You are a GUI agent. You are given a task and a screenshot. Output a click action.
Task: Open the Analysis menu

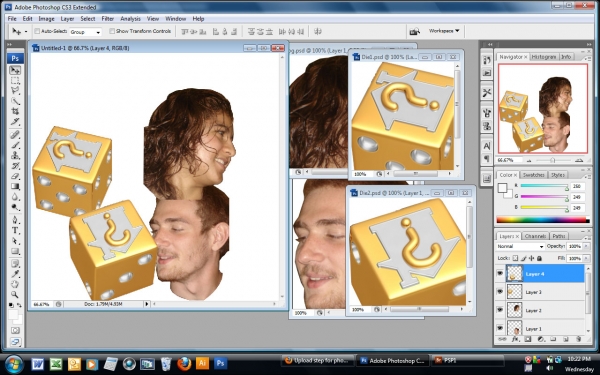(130, 18)
